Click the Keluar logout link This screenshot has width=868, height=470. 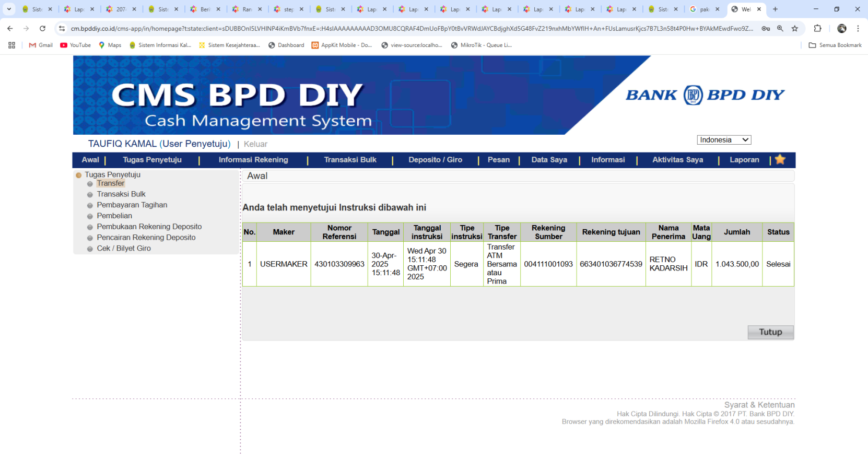pyautogui.click(x=255, y=144)
